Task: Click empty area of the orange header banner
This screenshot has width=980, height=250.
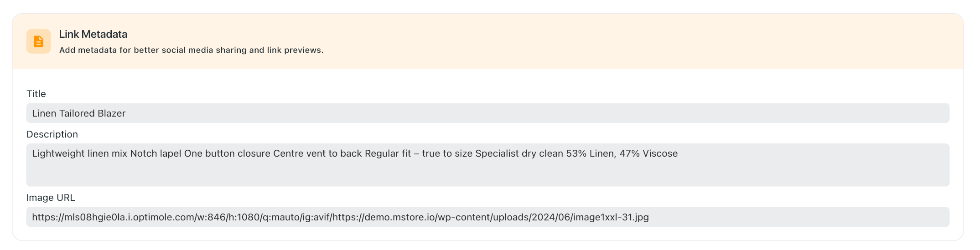Action: click(638, 41)
